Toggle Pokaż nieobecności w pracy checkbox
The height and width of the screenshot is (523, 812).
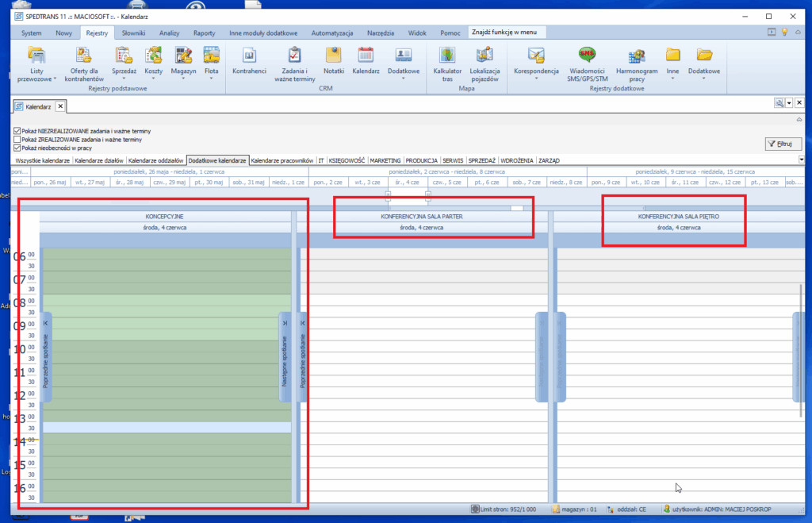(17, 148)
